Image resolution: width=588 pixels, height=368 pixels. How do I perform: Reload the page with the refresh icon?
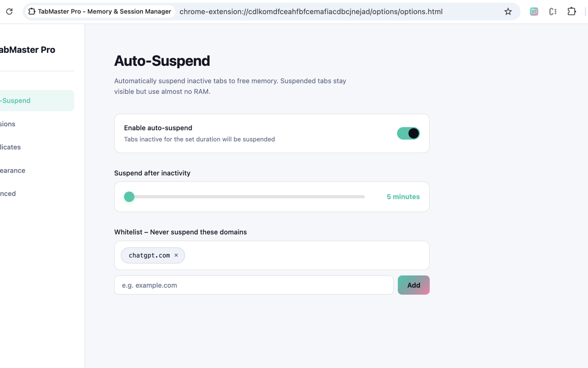pyautogui.click(x=9, y=11)
